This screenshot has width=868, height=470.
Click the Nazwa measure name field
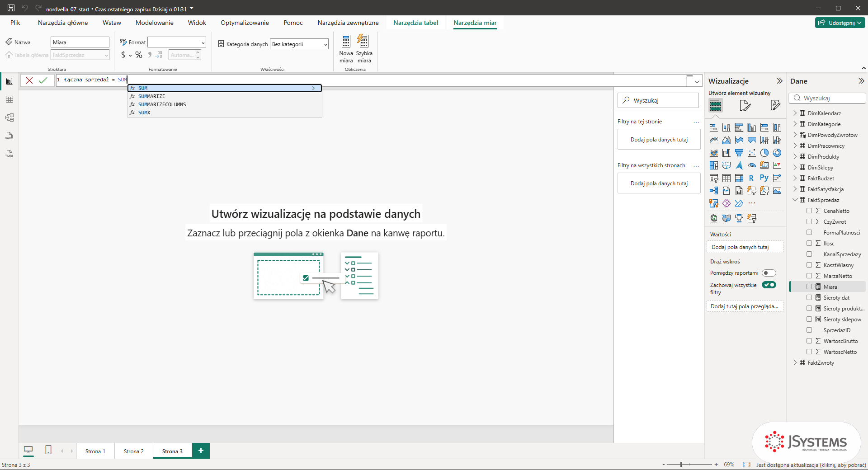point(80,42)
